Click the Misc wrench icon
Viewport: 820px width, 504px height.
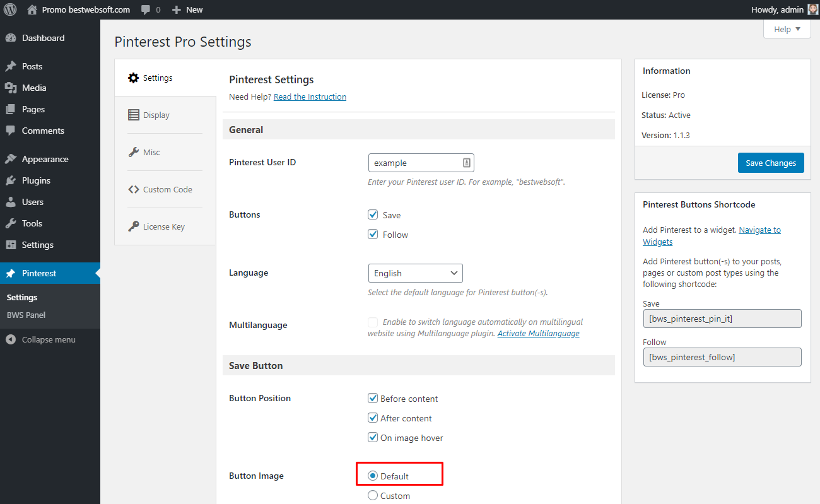coord(133,152)
